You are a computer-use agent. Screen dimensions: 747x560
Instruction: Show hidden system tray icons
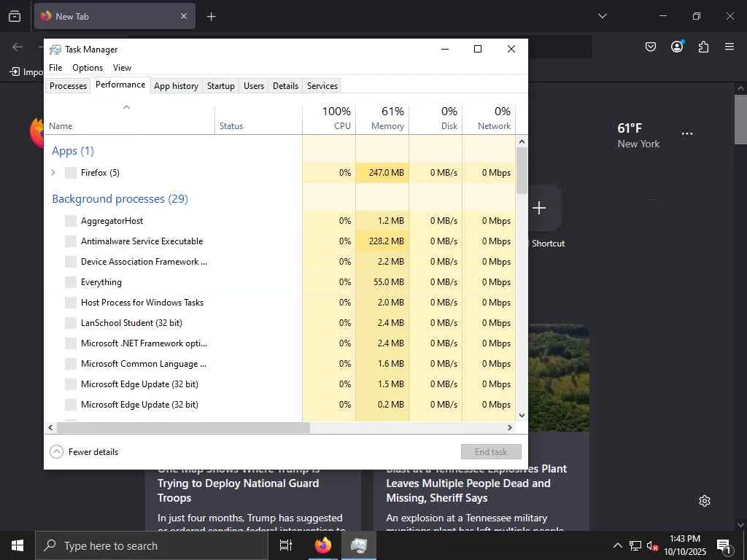[617, 545]
